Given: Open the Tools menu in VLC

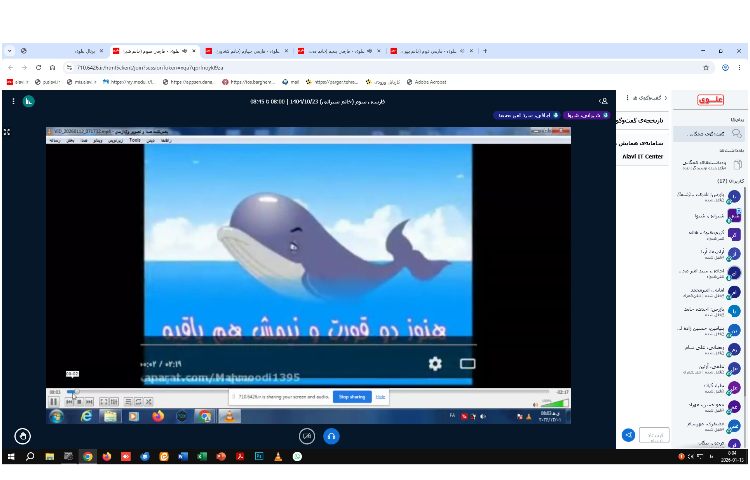Looking at the screenshot, I should [135, 141].
